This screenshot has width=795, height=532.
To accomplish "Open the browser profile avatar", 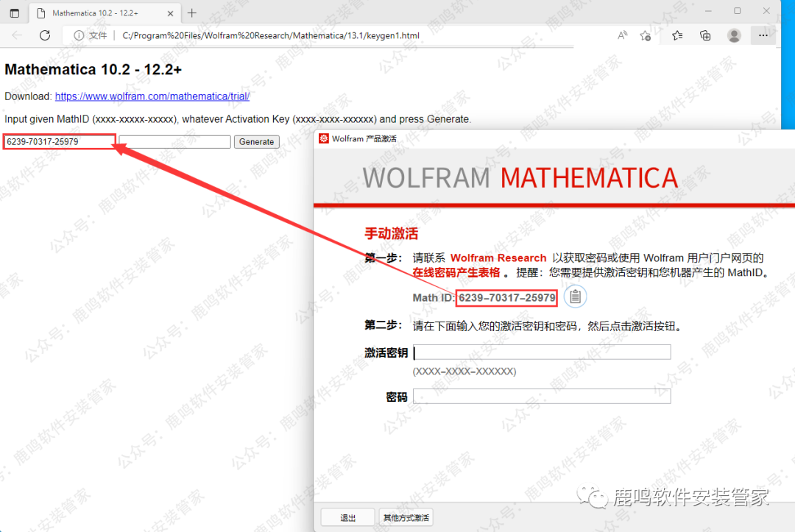I will (734, 35).
